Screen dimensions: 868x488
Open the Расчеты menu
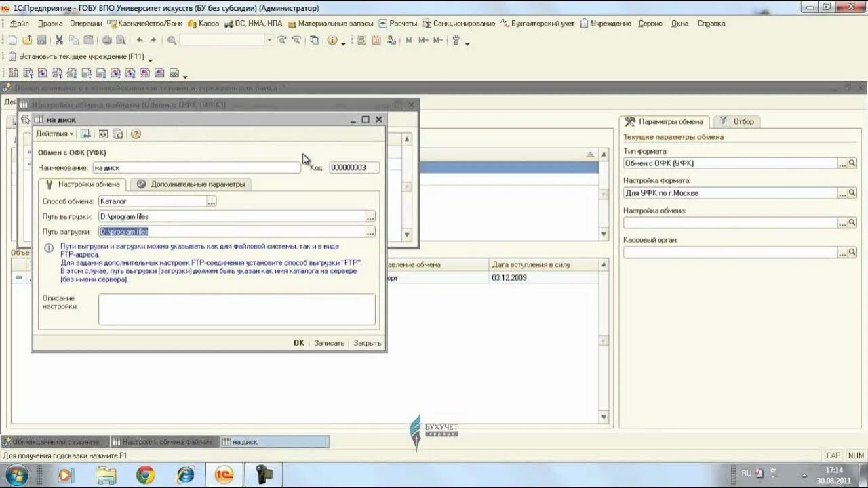click(398, 23)
